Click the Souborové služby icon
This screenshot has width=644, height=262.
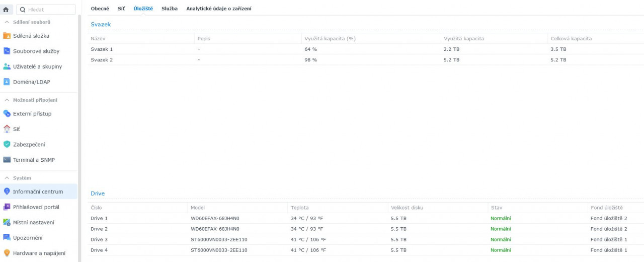[7, 51]
